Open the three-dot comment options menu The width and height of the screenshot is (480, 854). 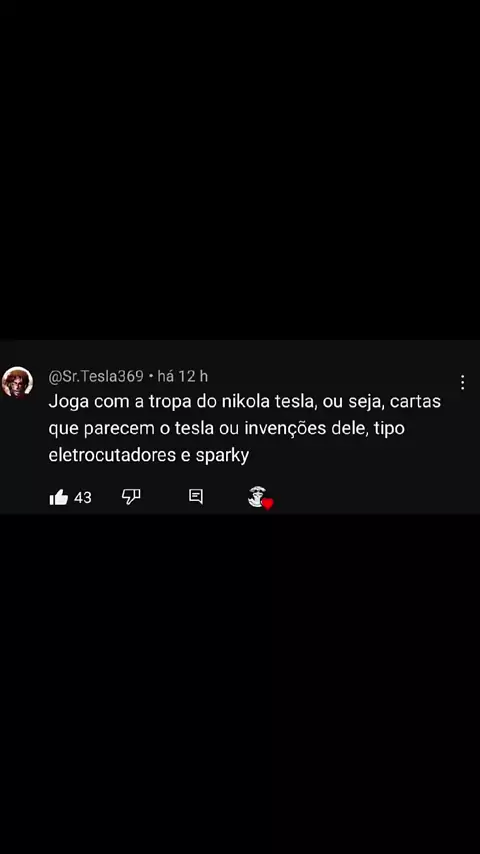(x=462, y=382)
